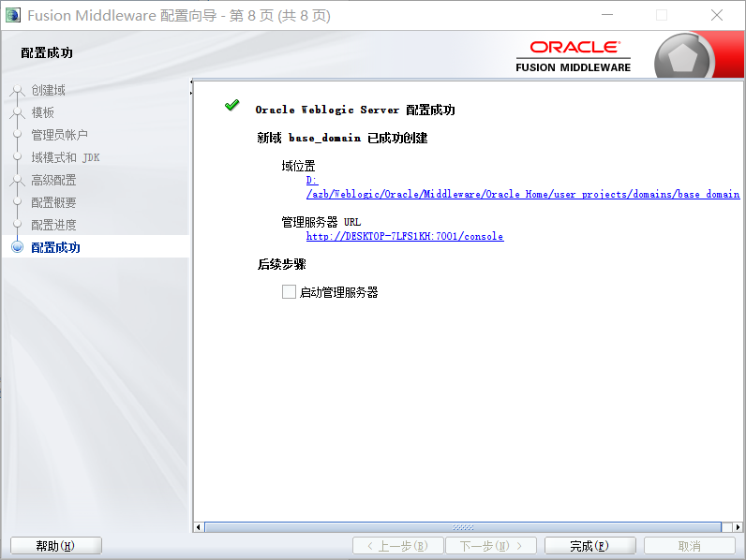
Task: Check the 启动管理服务器 checkbox
Action: click(289, 291)
